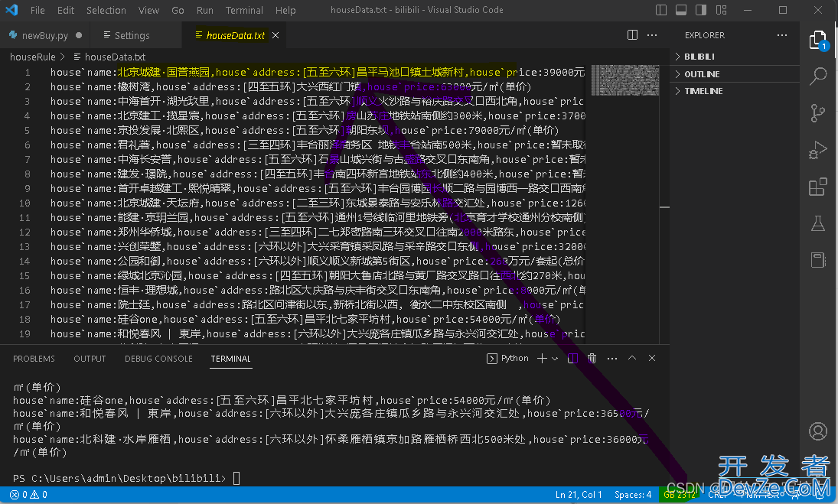Open terminal panel More Actions ellipsis
Screen dimensions: 838x504
[x=612, y=358]
